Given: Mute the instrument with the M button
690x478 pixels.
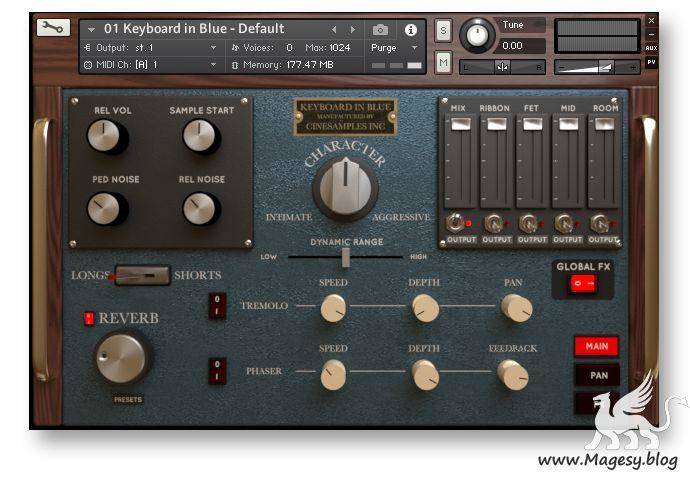Looking at the screenshot, I should [443, 63].
